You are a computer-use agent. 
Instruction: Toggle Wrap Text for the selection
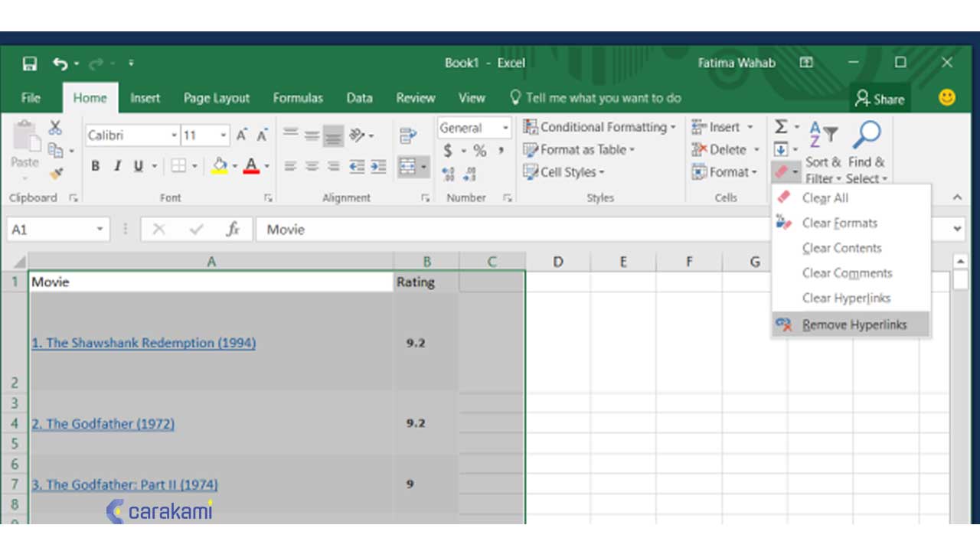click(408, 134)
